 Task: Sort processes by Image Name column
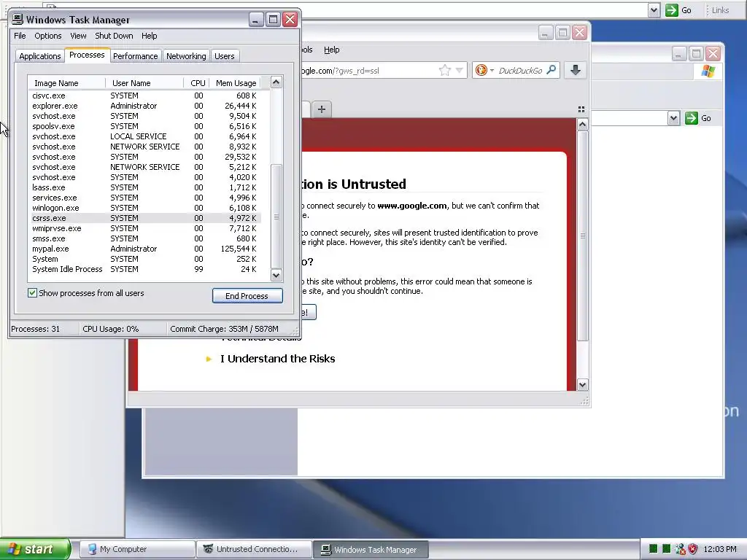point(66,83)
